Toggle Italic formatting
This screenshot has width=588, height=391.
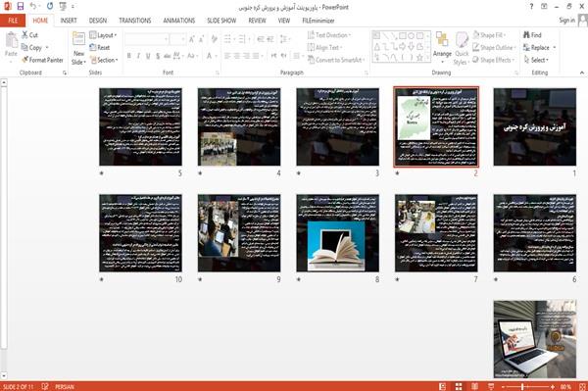pos(138,56)
